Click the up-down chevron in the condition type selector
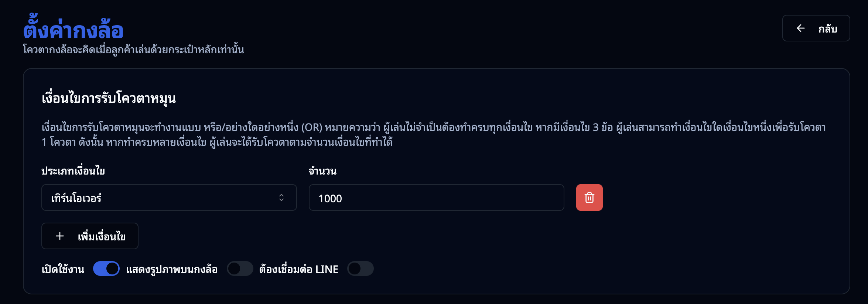868x304 pixels. click(282, 197)
